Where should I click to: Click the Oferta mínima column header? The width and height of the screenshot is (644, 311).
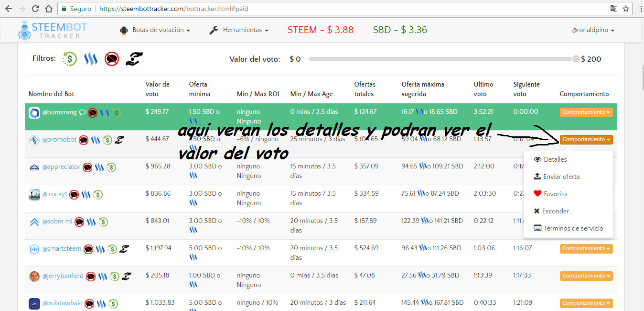[x=200, y=89]
